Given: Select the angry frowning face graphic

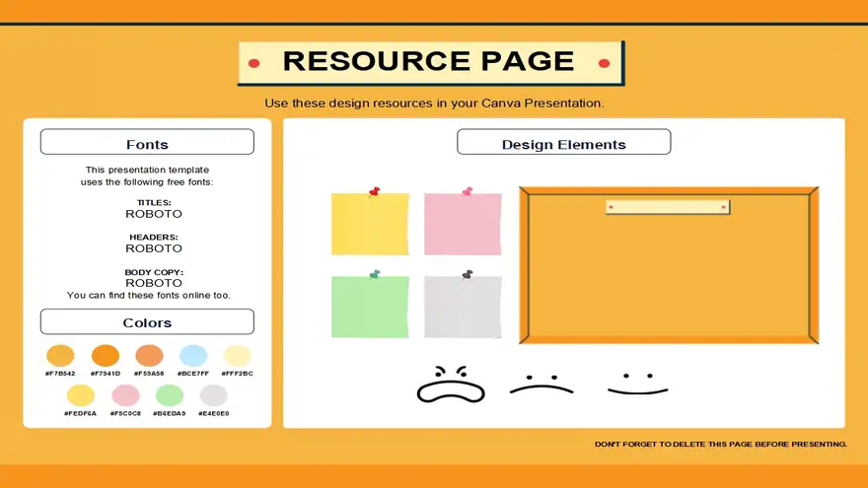Looking at the screenshot, I should (451, 383).
